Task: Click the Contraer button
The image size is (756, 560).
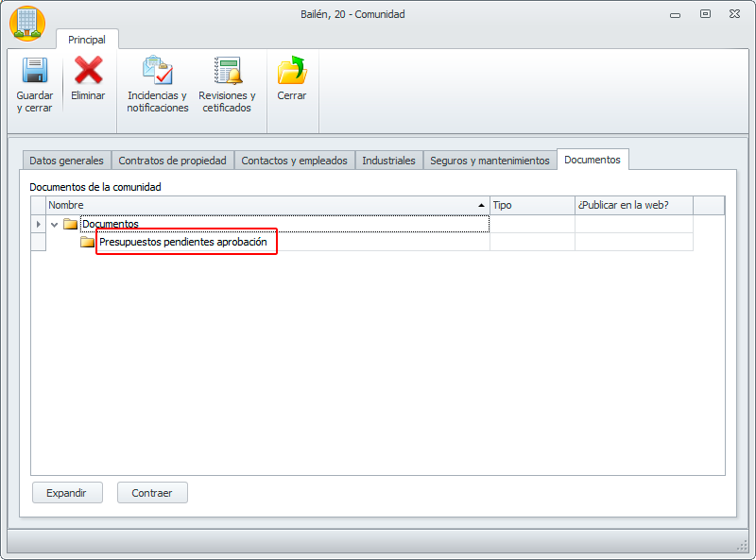Action: (x=152, y=493)
